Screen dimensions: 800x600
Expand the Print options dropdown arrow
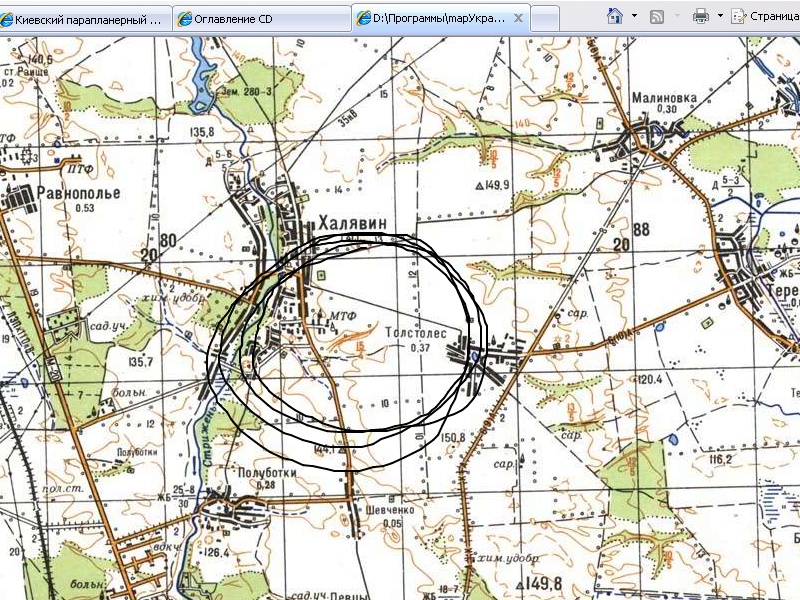click(x=720, y=16)
